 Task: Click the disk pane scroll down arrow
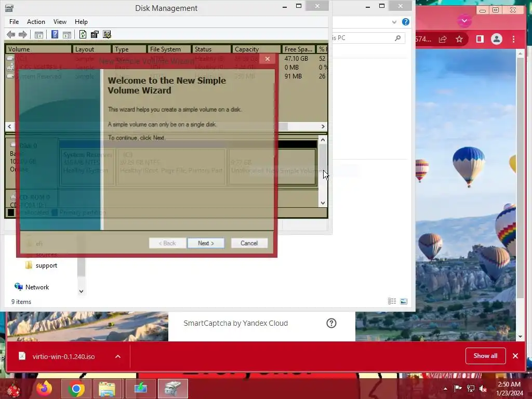click(323, 203)
